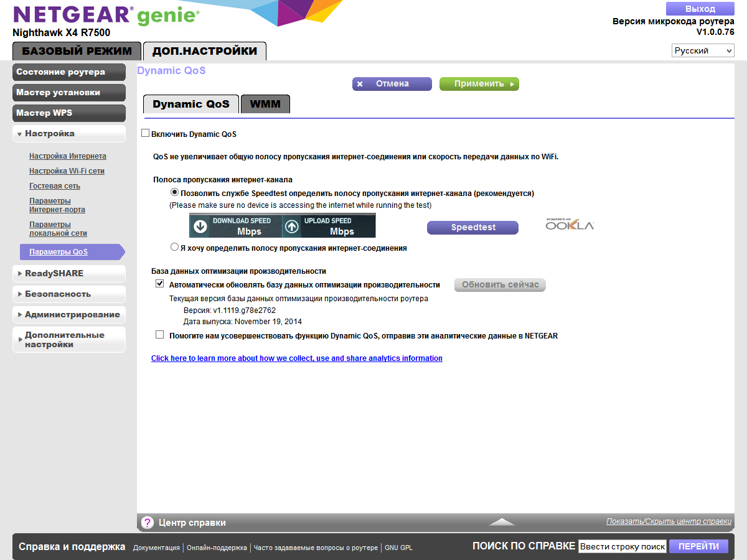This screenshot has width=747, height=560.
Task: Click the Help Center question mark icon
Action: click(148, 523)
